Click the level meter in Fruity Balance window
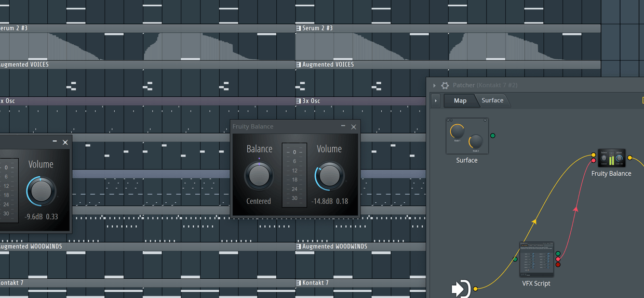The width and height of the screenshot is (644, 298). 294,175
